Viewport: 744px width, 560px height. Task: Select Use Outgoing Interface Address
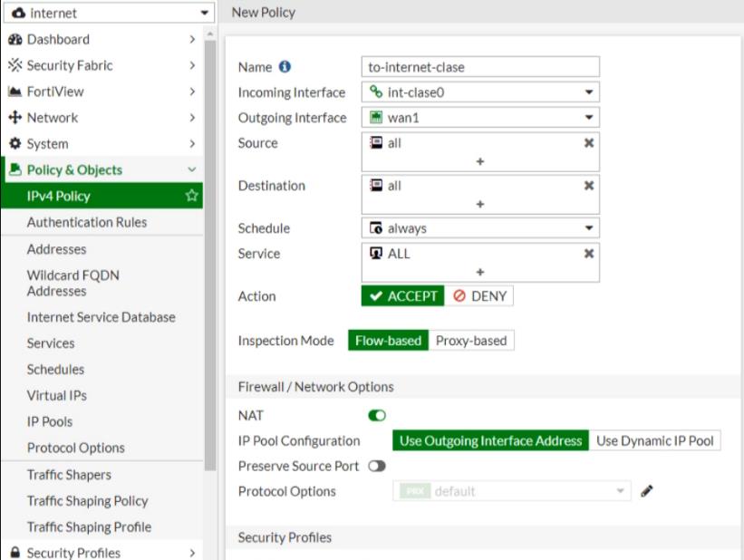[490, 441]
